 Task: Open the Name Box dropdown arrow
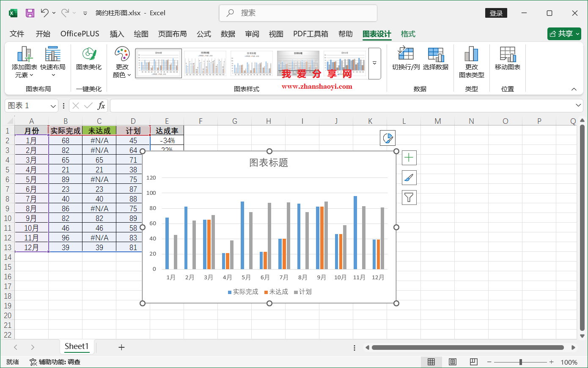pyautogui.click(x=53, y=106)
